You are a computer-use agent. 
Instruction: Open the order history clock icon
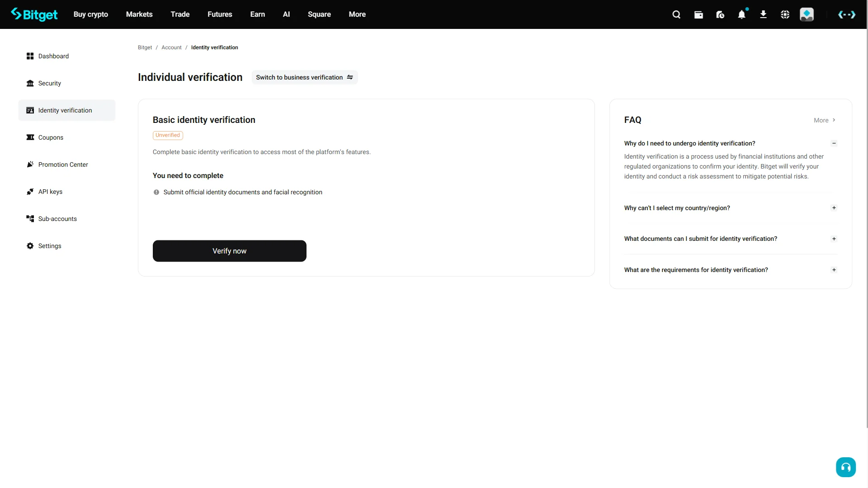coord(720,14)
